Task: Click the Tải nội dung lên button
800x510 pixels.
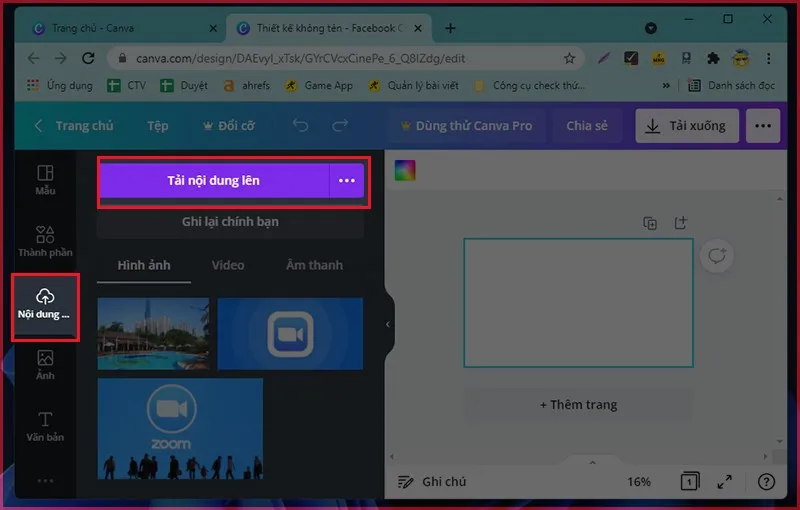Action: tap(213, 181)
